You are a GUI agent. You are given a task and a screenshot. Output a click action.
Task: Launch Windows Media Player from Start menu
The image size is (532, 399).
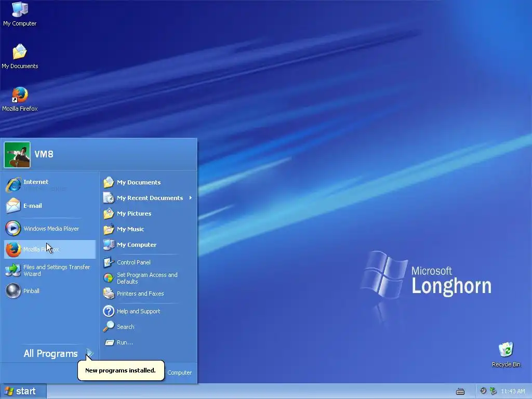click(50, 229)
